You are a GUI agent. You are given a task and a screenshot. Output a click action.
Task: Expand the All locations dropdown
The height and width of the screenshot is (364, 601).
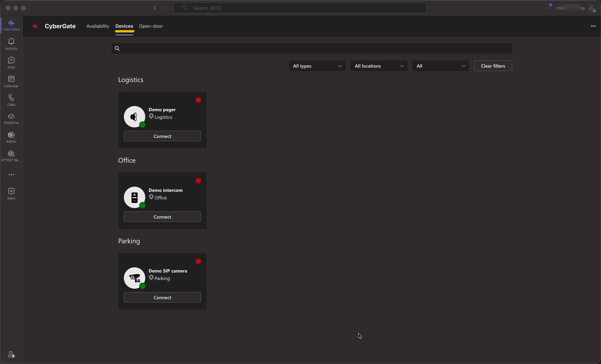tap(379, 66)
